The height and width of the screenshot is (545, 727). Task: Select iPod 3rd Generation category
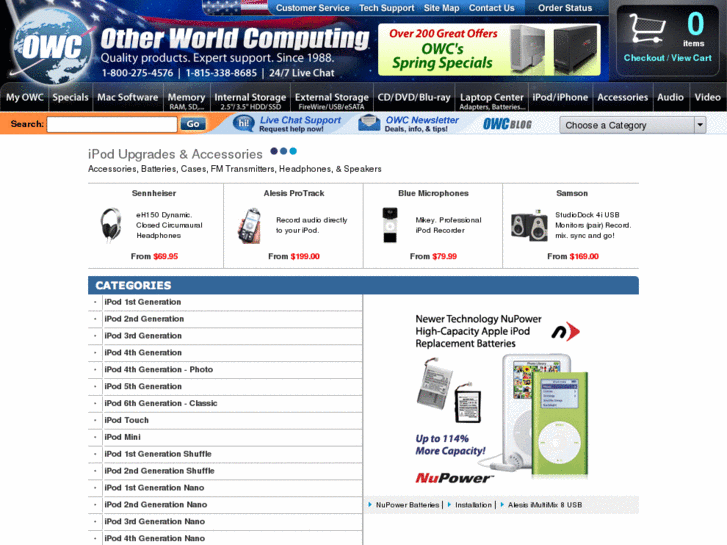tap(143, 336)
